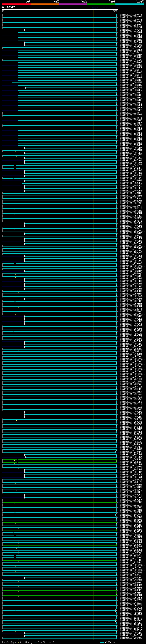Click the purple ~60% identity legend bar

[73, 4]
